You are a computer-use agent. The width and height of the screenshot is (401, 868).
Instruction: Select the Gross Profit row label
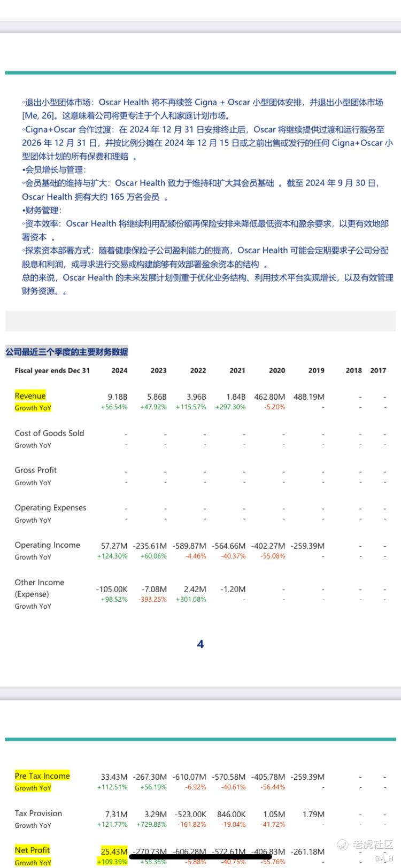coord(35,470)
